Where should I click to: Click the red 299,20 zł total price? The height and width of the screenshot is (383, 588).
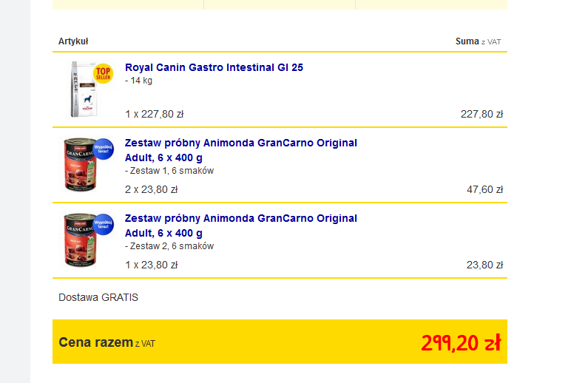pyautogui.click(x=461, y=342)
